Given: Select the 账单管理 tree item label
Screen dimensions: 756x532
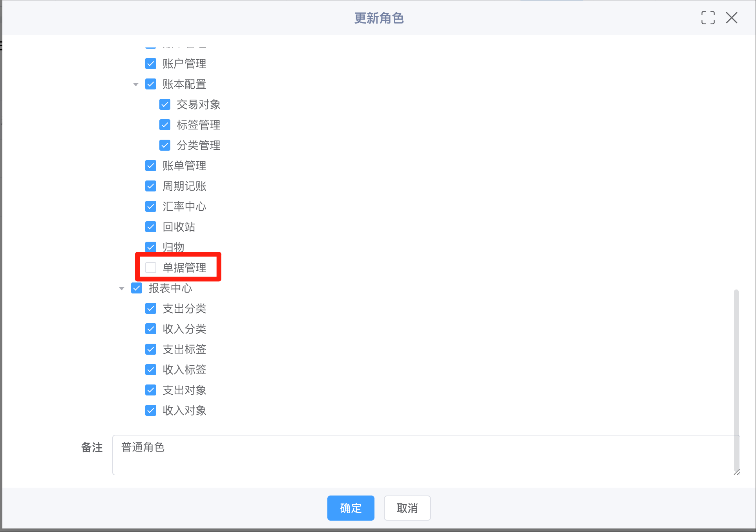Looking at the screenshot, I should click(184, 166).
